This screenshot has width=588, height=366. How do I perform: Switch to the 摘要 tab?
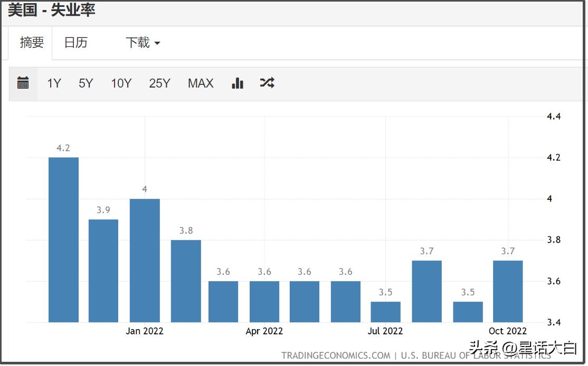pos(32,43)
